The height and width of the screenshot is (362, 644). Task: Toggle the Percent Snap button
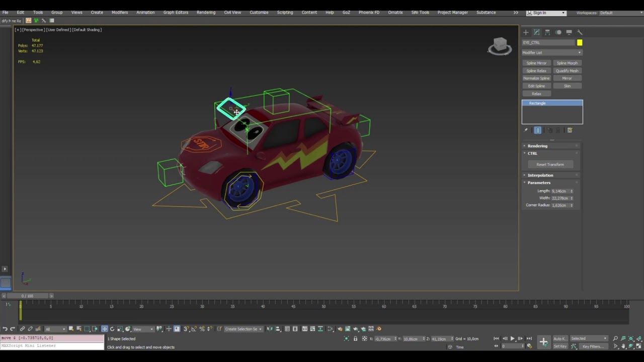point(202,329)
